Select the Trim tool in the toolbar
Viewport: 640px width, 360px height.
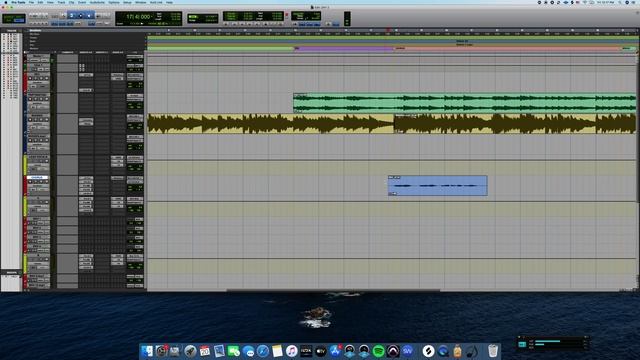(72, 16)
